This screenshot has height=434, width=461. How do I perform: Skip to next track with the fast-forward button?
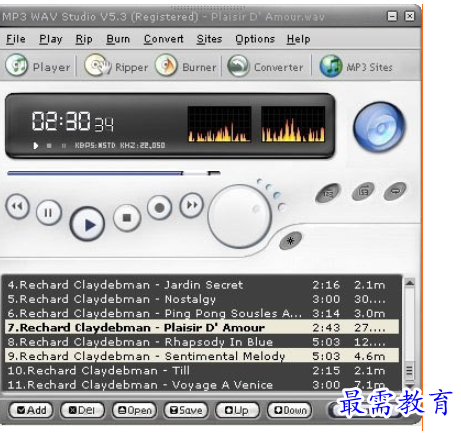(192, 205)
